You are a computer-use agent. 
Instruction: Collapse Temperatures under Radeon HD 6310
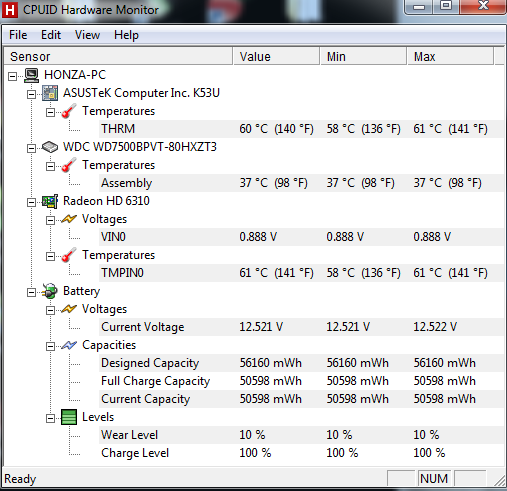[x=50, y=256]
